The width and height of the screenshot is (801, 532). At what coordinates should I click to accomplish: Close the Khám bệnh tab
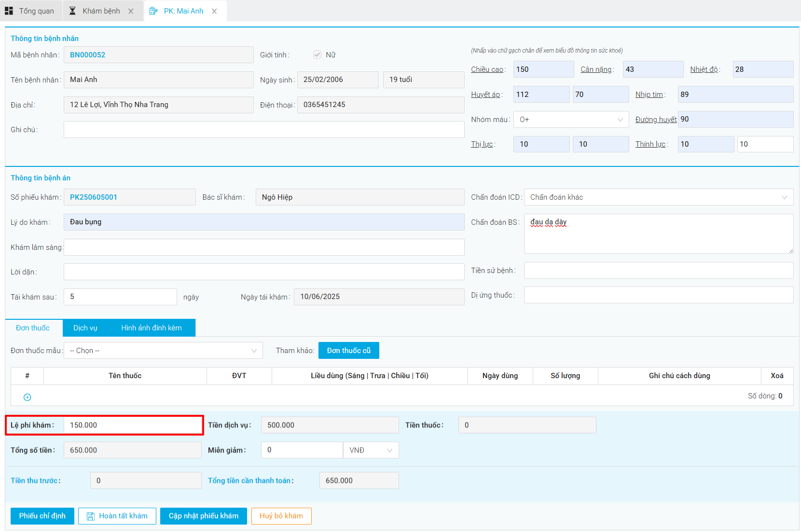tap(131, 11)
